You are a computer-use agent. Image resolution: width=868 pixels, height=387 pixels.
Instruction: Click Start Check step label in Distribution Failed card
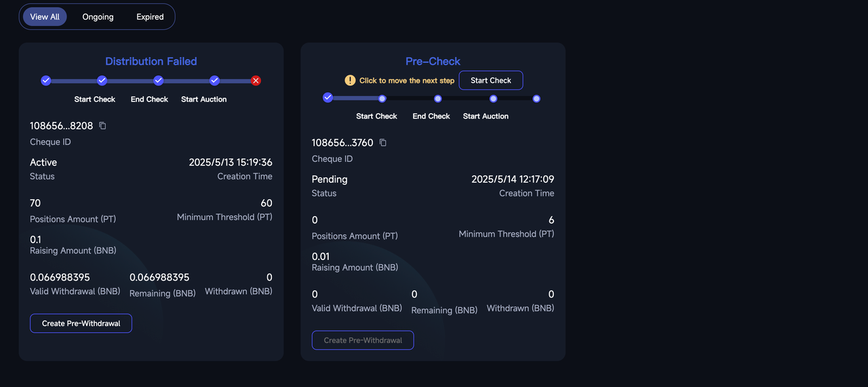click(x=95, y=100)
